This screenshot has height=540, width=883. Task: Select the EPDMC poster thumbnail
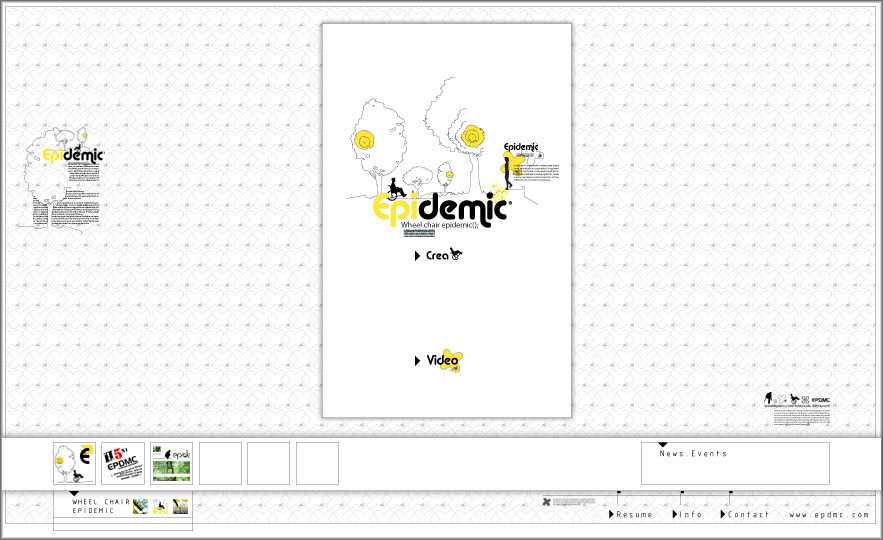click(123, 464)
